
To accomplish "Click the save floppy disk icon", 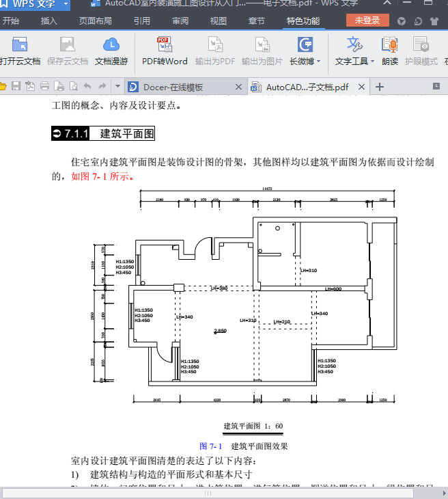I will tap(16, 86).
